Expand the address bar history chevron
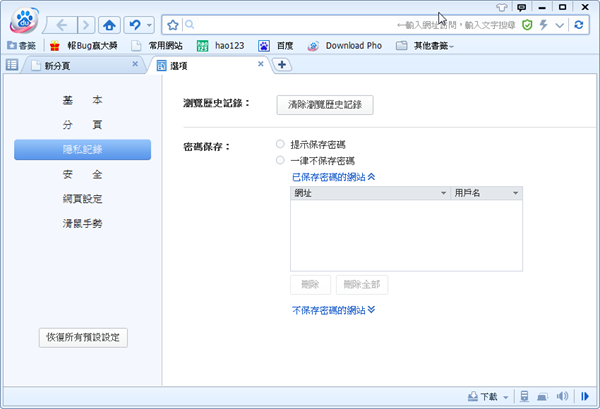The height and width of the screenshot is (409, 600). 559,26
